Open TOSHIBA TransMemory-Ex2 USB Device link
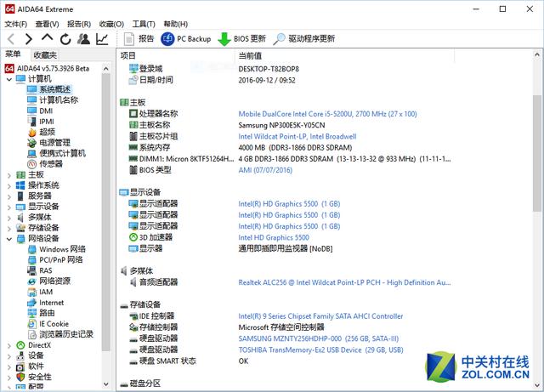The width and height of the screenshot is (544, 392). [321, 350]
